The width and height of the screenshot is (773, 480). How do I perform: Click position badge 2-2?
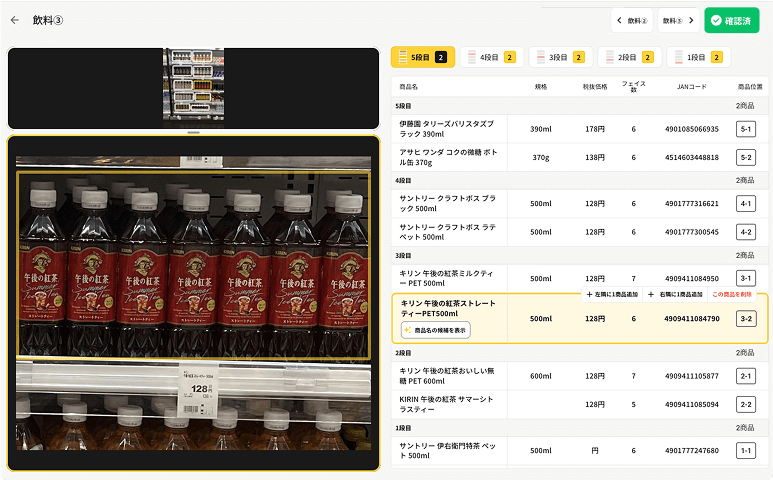click(x=746, y=405)
